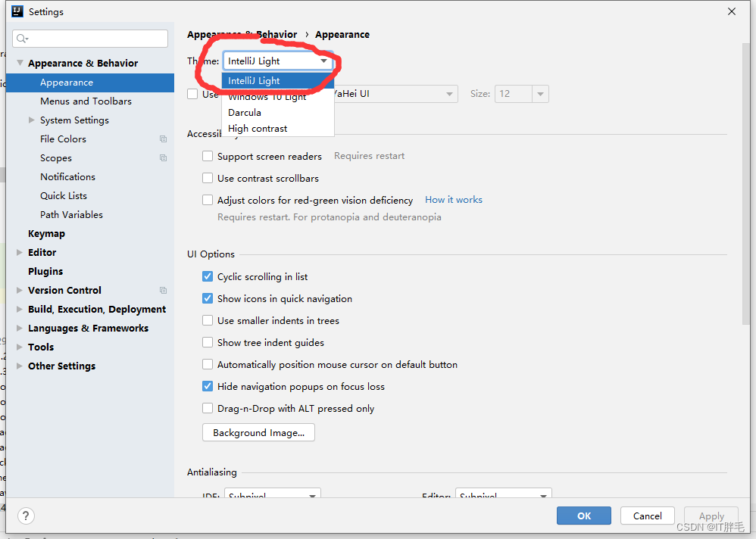This screenshot has width=756, height=539.
Task: Enable Show tree indent guides
Action: (x=208, y=342)
